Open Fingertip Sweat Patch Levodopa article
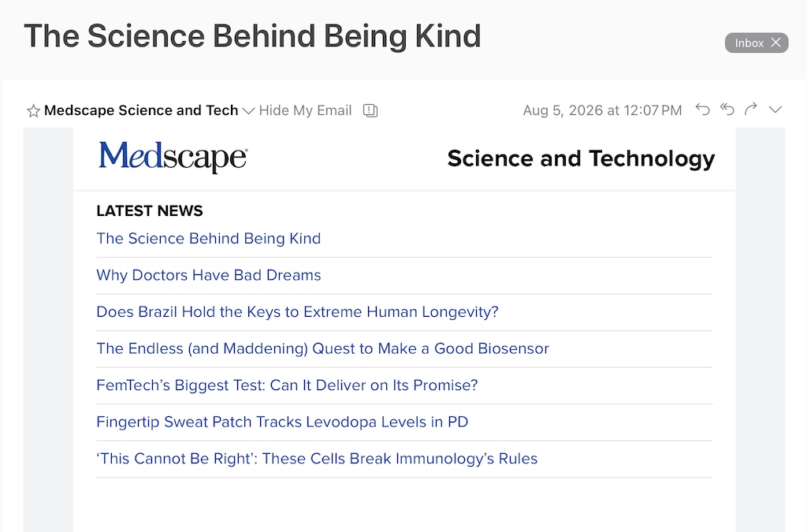This screenshot has height=532, width=807. coord(282,422)
